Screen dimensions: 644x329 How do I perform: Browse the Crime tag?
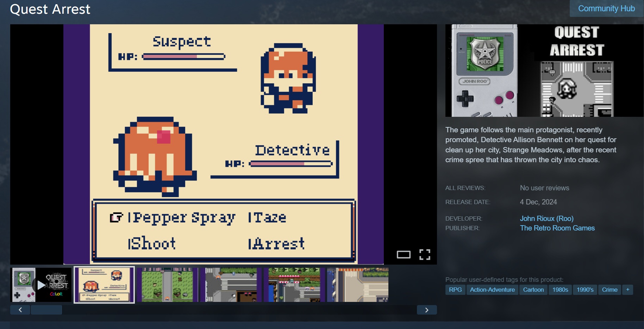click(610, 290)
